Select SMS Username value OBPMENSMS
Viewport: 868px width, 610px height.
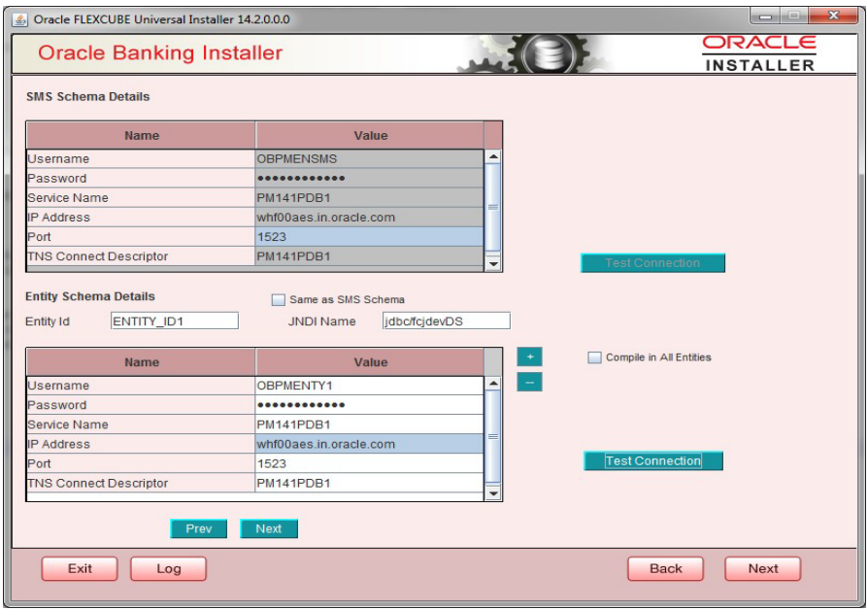[x=369, y=159]
